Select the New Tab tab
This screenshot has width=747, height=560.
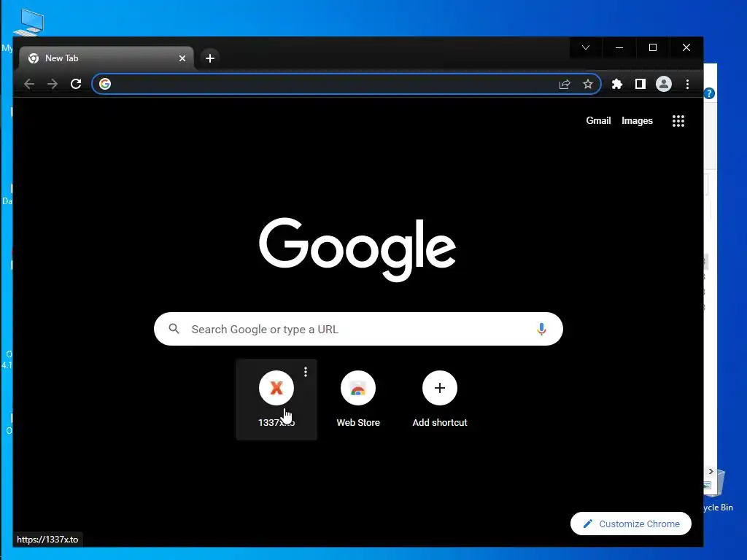coord(107,58)
